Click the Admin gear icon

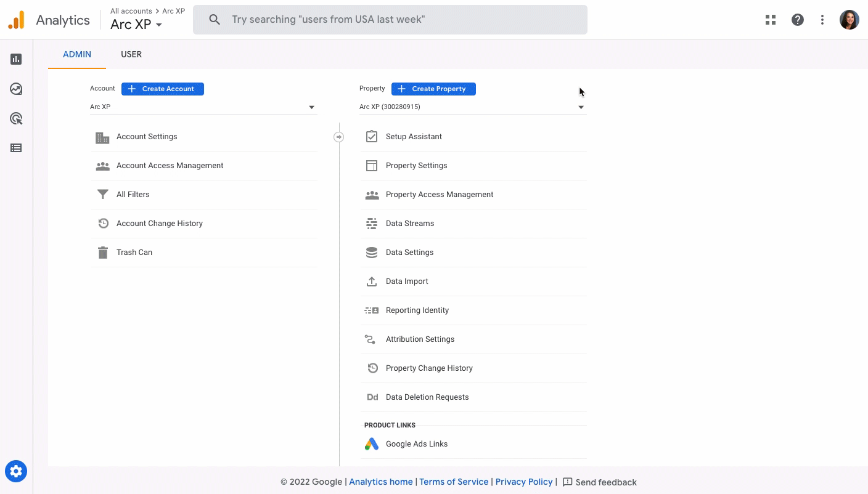pyautogui.click(x=16, y=472)
